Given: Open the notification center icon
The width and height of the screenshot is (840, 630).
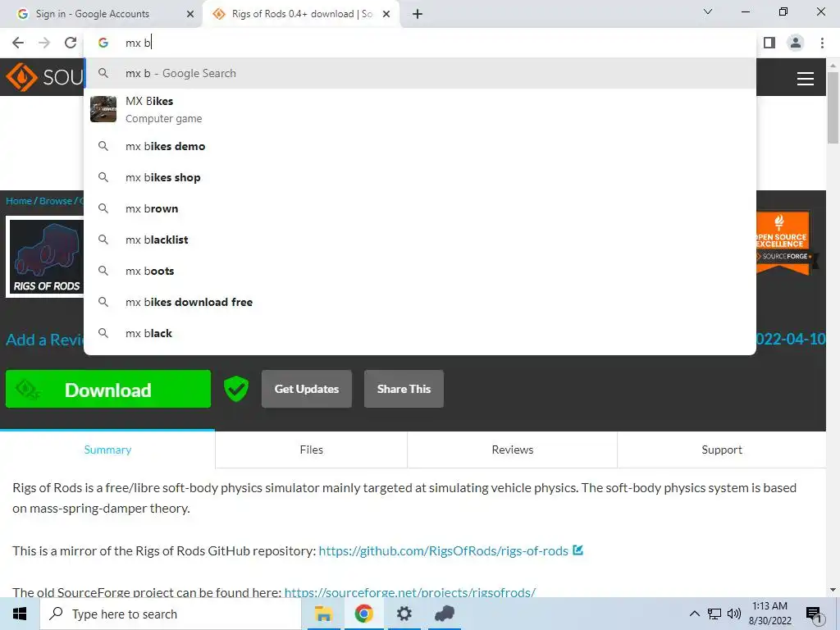Looking at the screenshot, I should coord(814,615).
